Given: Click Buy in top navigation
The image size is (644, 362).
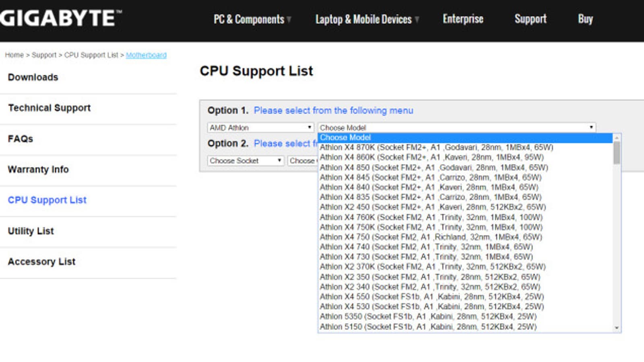Looking at the screenshot, I should tap(585, 19).
